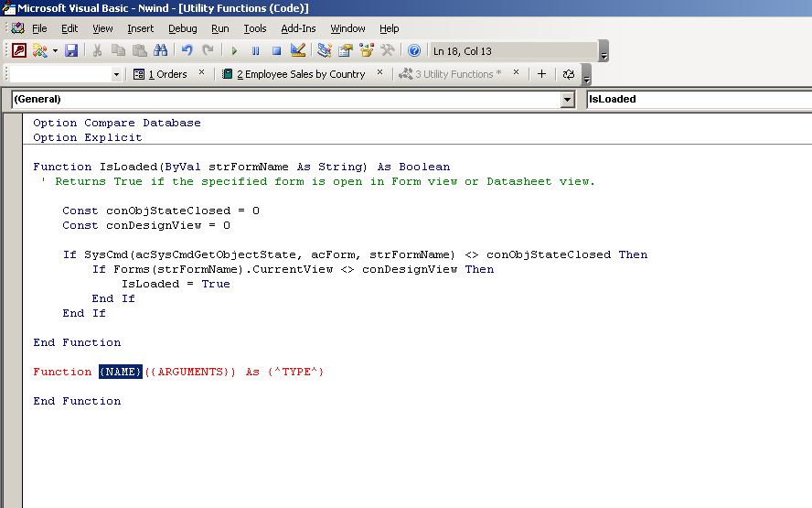
Task: Open Toolbox hammer-wrench icon
Action: [388, 50]
